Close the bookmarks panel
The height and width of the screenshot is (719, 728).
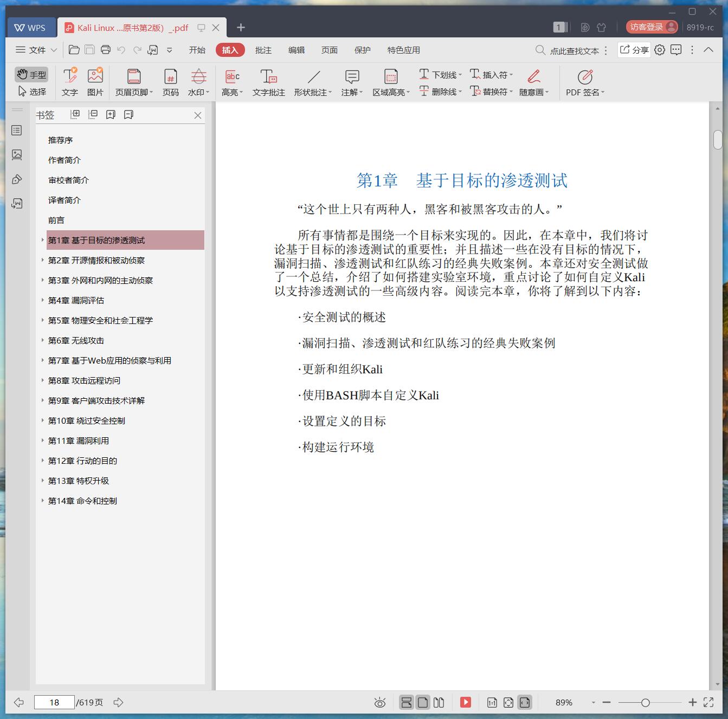(198, 115)
